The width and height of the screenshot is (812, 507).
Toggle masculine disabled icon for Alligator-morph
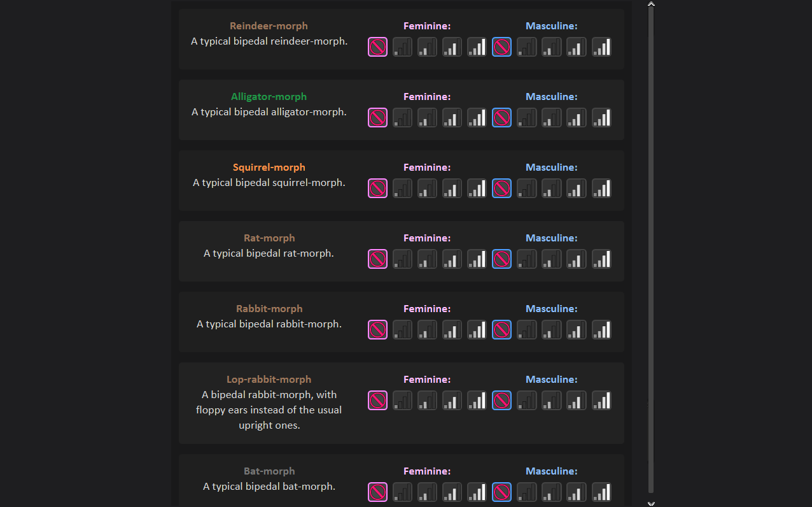pyautogui.click(x=501, y=118)
